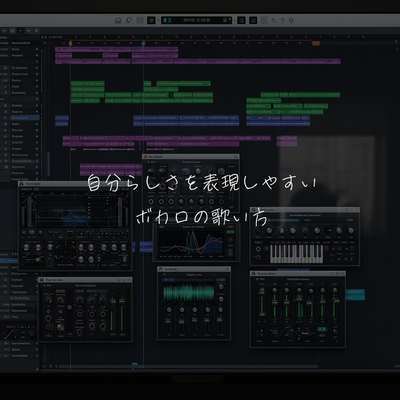Click the note list icon left of the magnifier

(264, 20)
